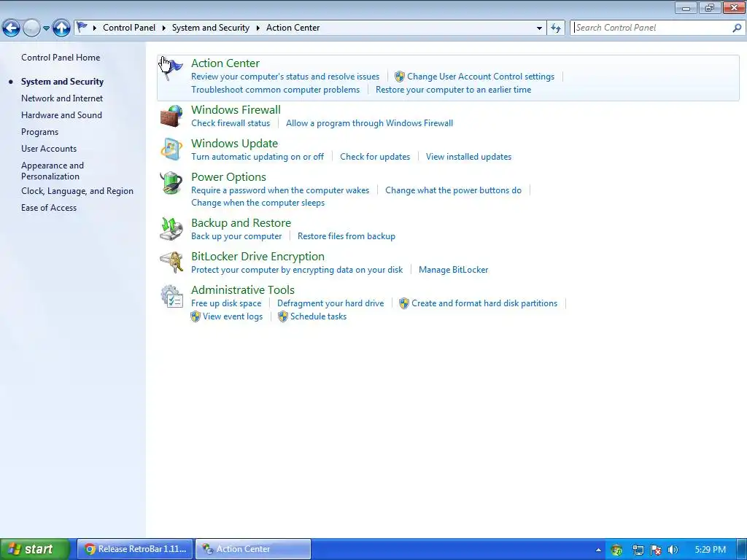Click Allow a program through Windows Firewall
Image resolution: width=747 pixels, height=560 pixels.
click(x=369, y=123)
